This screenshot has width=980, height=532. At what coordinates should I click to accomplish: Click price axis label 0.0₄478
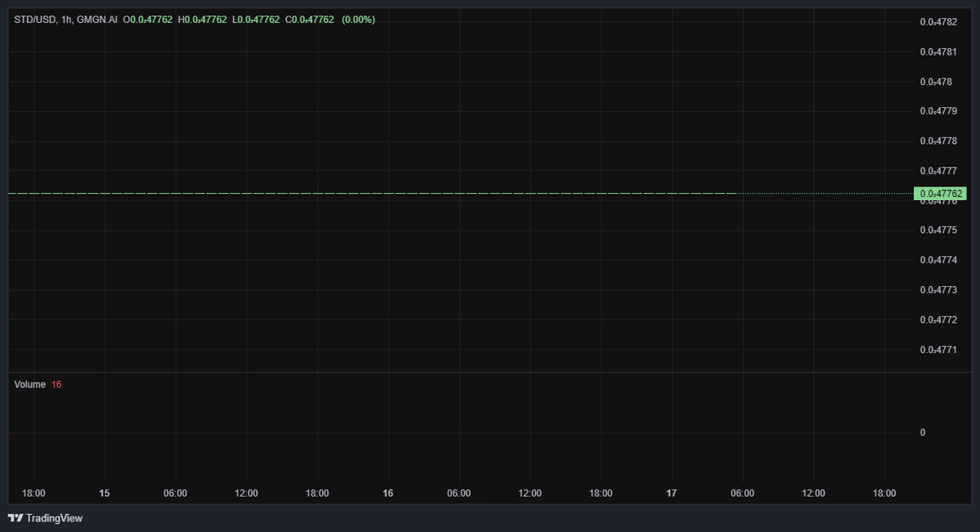point(936,82)
